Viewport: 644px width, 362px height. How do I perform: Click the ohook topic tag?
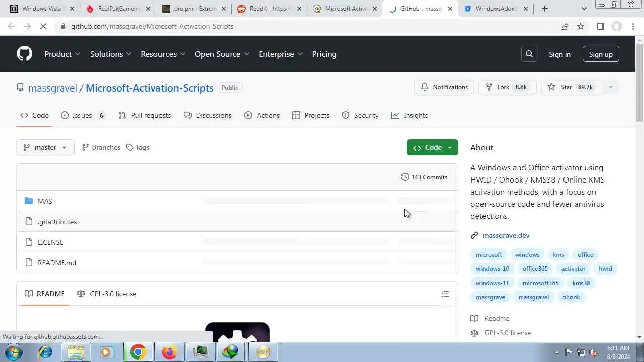(x=571, y=297)
